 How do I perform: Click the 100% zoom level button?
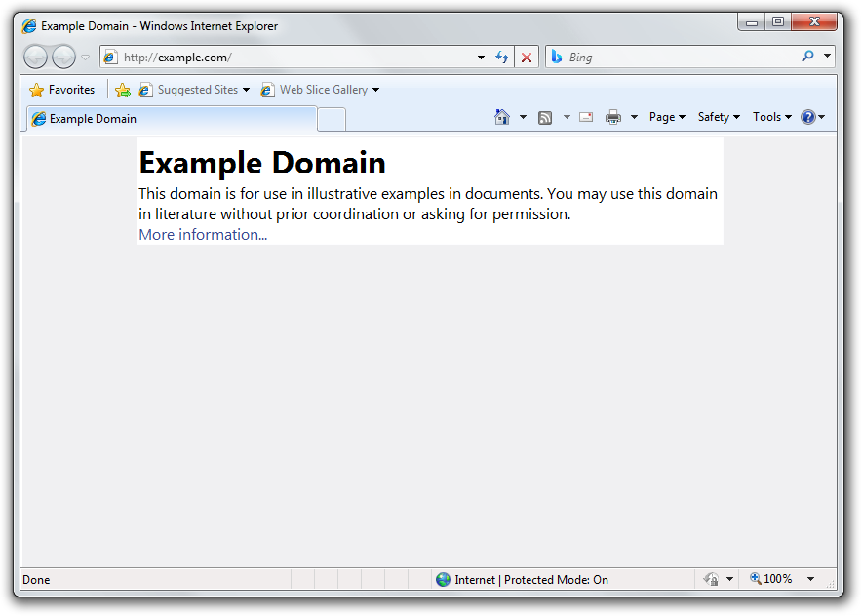(771, 579)
